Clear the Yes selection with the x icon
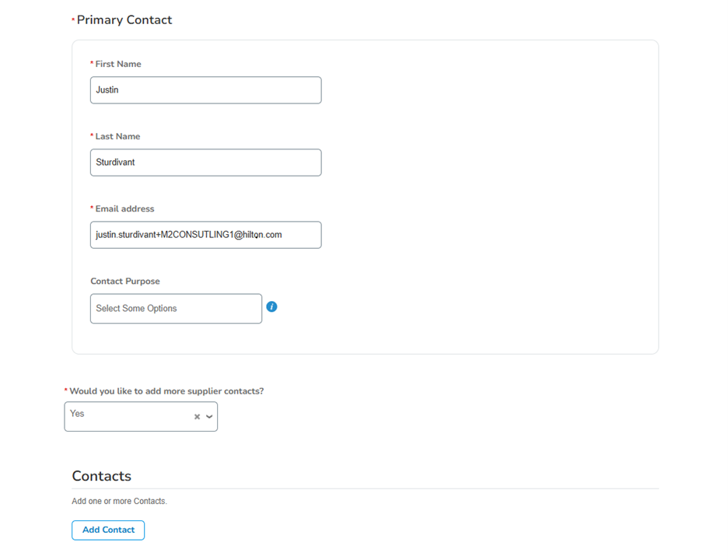This screenshot has width=728, height=560. (x=198, y=417)
